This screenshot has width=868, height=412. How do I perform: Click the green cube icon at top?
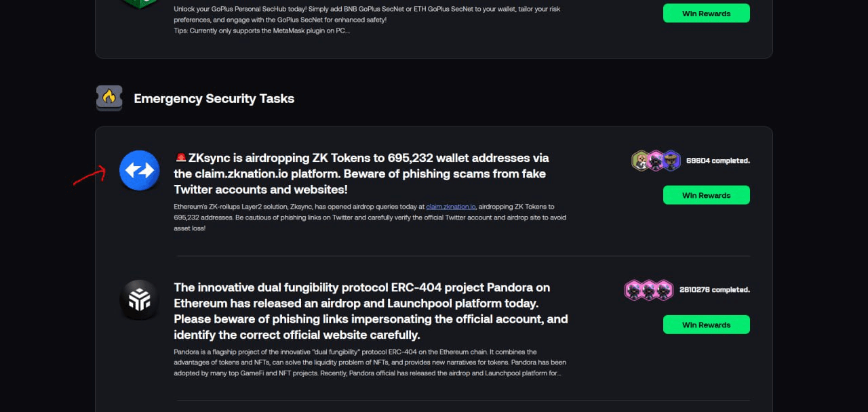139,3
